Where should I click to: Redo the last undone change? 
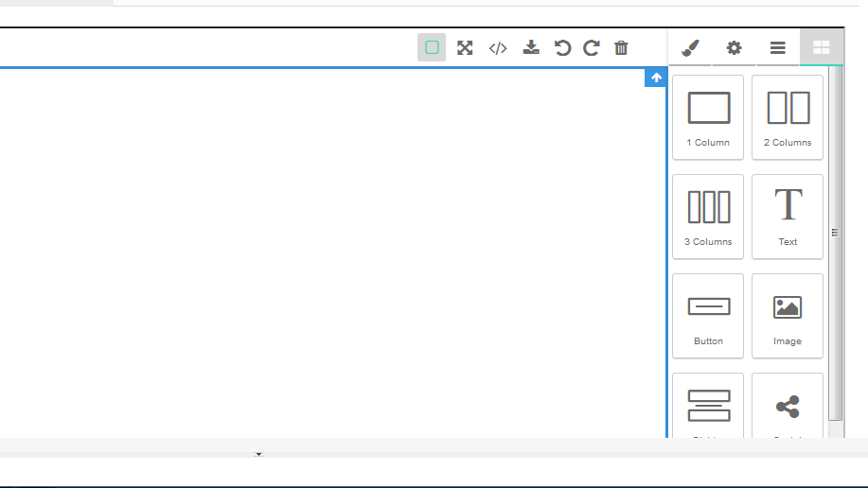click(592, 48)
